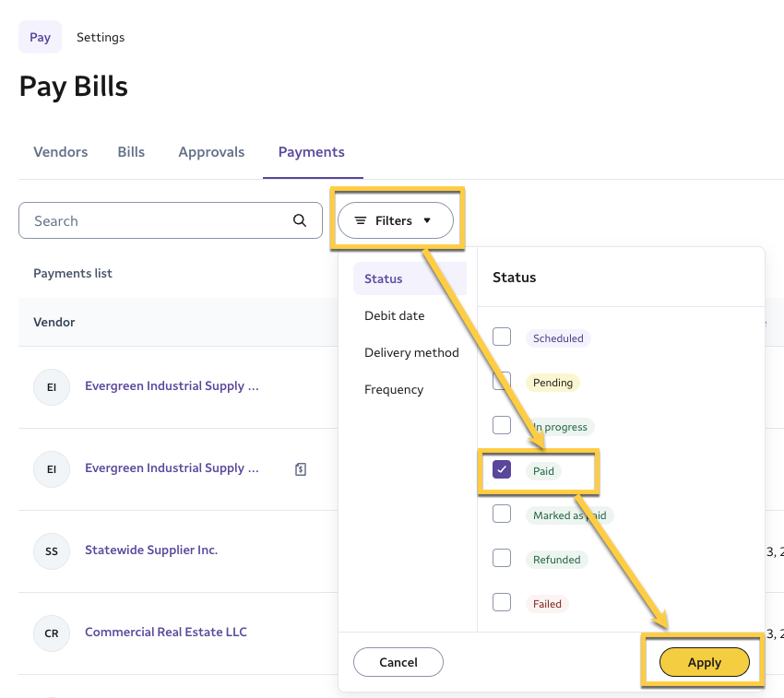Cancel the filter selection
The width and height of the screenshot is (784, 698).
[398, 662]
